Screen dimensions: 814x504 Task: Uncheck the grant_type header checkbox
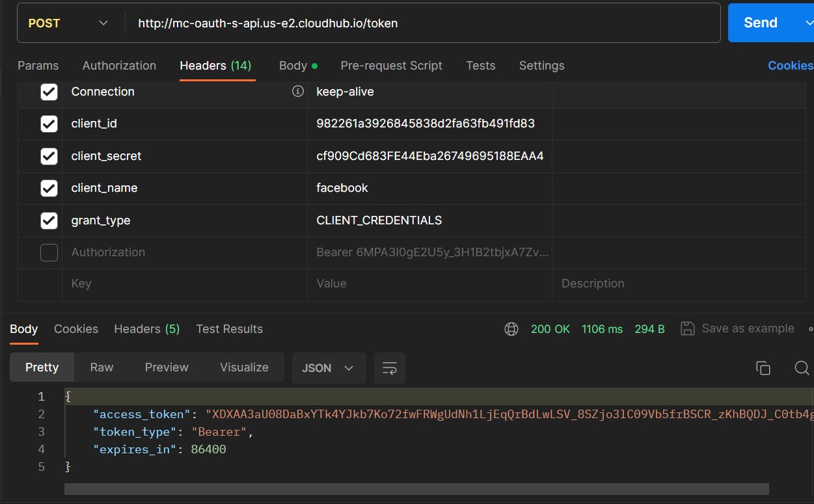tap(49, 220)
